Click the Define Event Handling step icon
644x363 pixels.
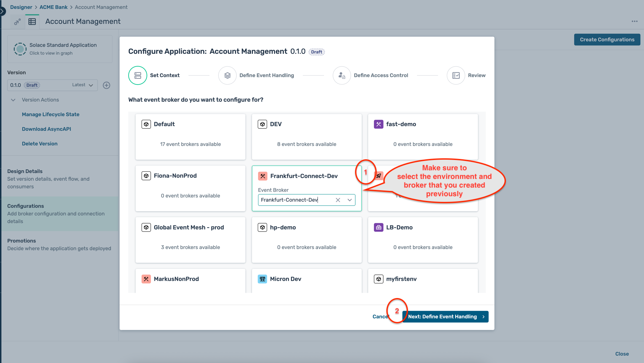227,76
